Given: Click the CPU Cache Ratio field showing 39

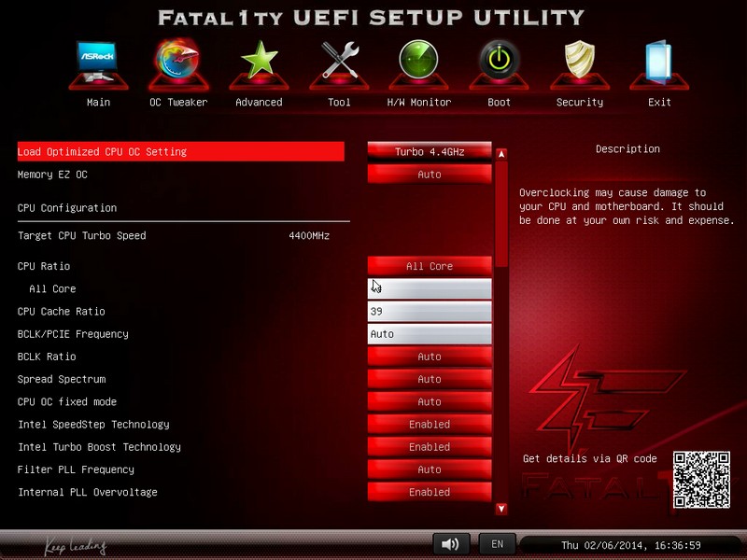Looking at the screenshot, I should point(430,311).
